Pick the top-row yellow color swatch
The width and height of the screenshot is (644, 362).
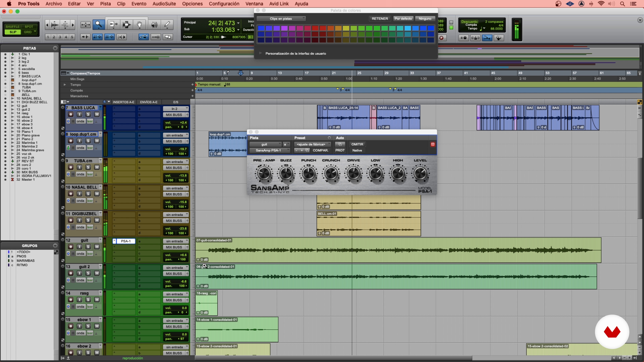(346, 28)
